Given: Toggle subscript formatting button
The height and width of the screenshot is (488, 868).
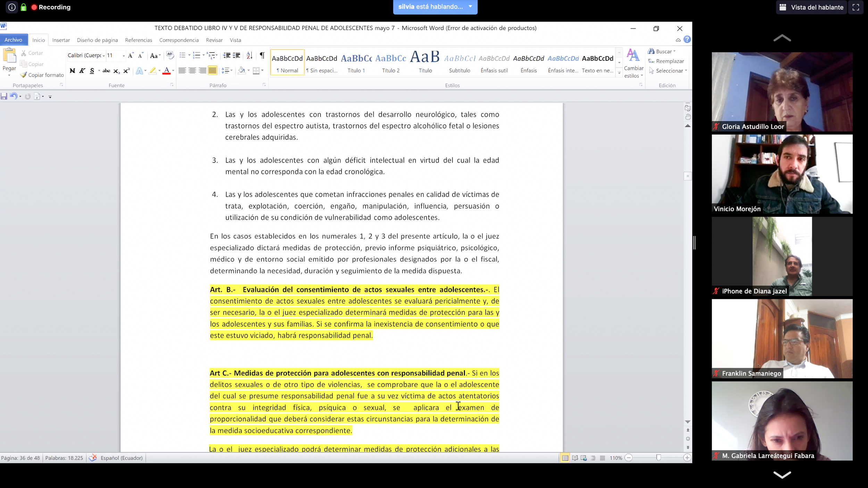Looking at the screenshot, I should [117, 71].
